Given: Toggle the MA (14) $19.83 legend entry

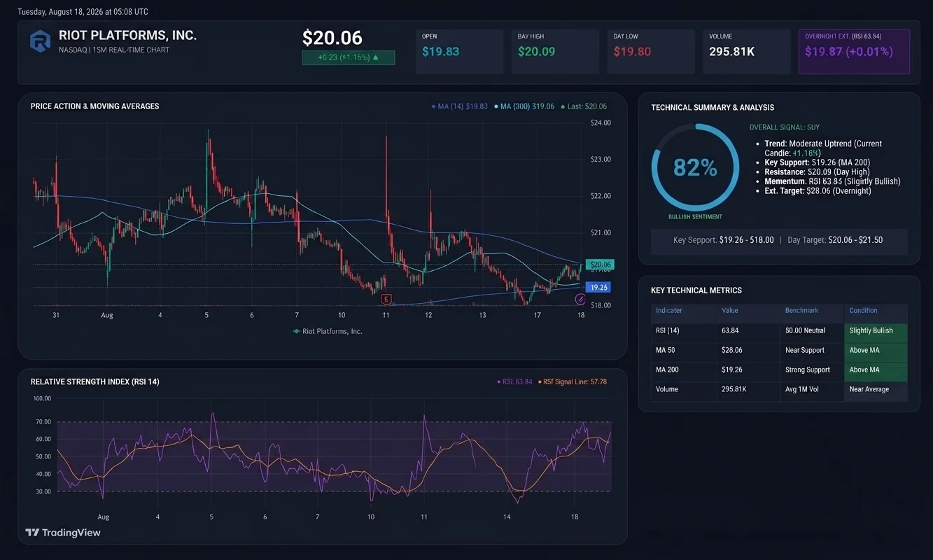Looking at the screenshot, I should [x=459, y=106].
